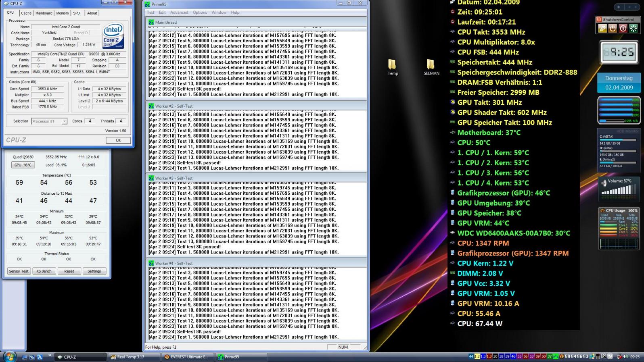Screen dimensions: 644x362
Task: Click the Prime95 status bar NUM indicator
Action: [x=343, y=347]
